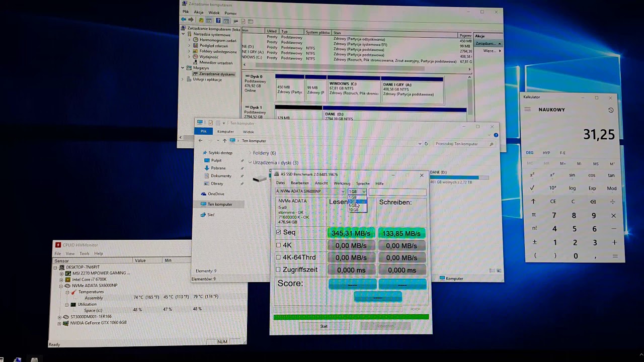Image resolution: width=644 pixels, height=362 pixels.
Task: Open the Sprache menu in AS SSD
Action: tap(363, 184)
